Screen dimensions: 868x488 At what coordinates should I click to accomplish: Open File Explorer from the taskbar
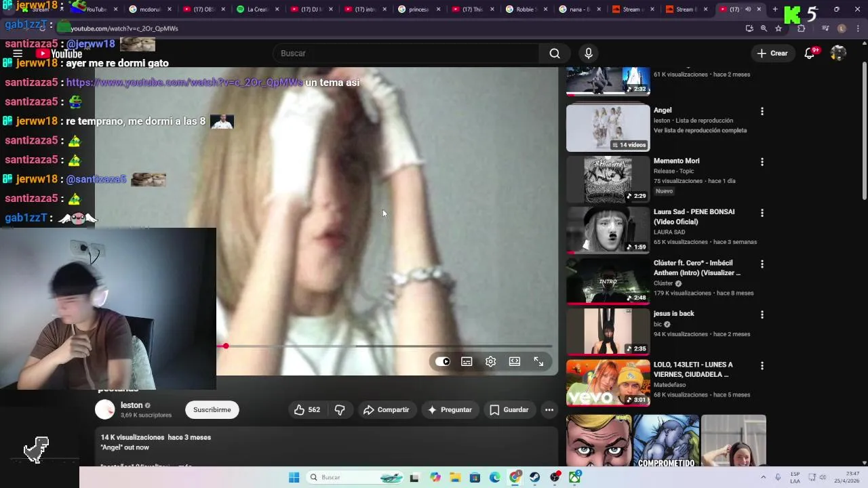455,477
